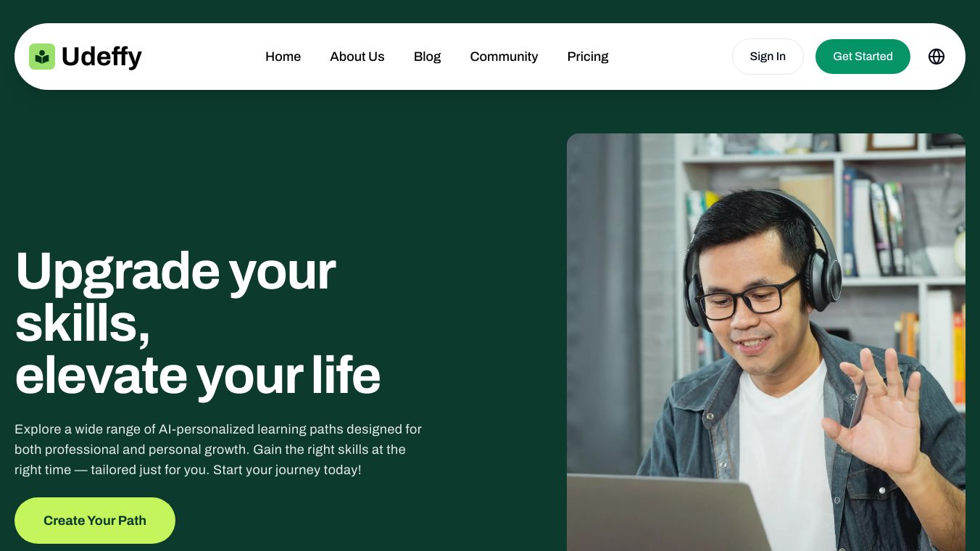Click the green Udeffy cube logo icon
Image resolution: width=980 pixels, height=551 pixels.
pyautogui.click(x=42, y=57)
